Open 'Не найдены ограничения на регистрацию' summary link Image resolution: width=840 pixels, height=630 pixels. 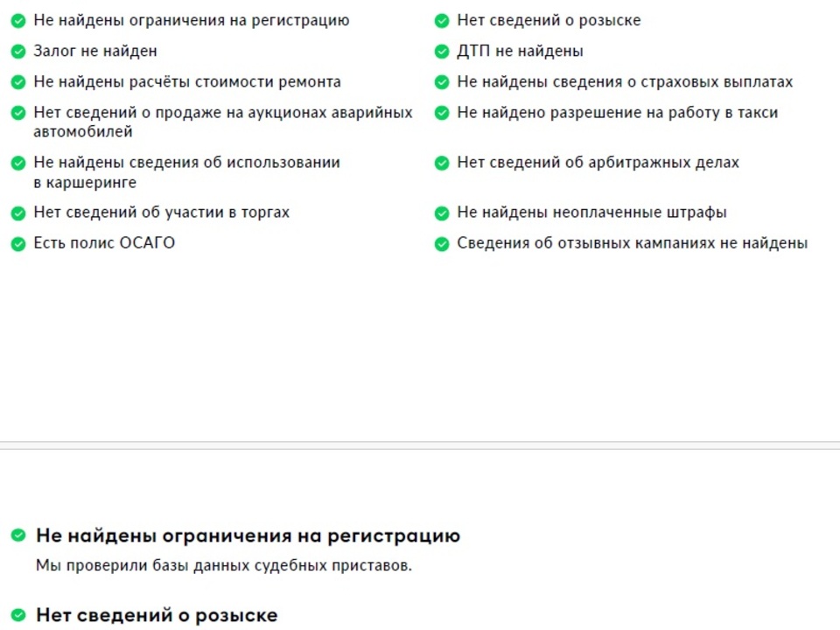(x=192, y=20)
